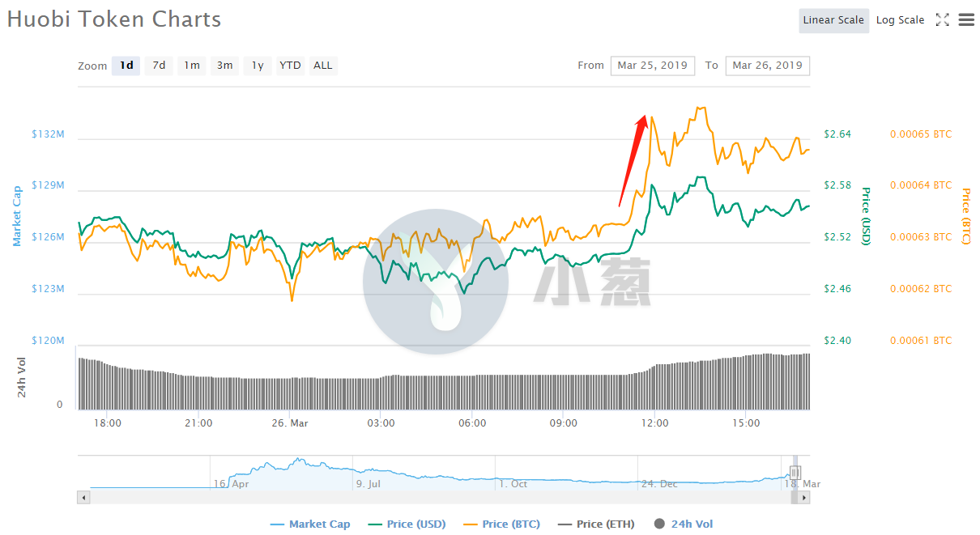
Task: Set zoom range to YTD
Action: coord(290,66)
